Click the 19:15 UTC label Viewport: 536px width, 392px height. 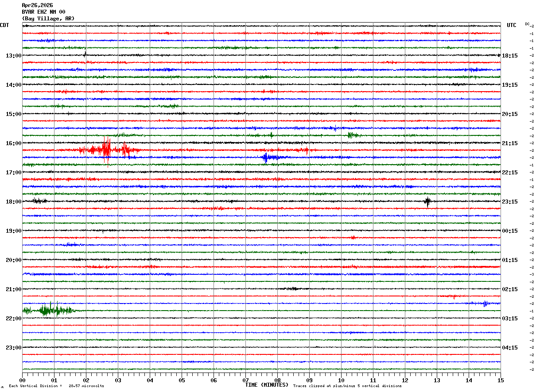coord(510,85)
